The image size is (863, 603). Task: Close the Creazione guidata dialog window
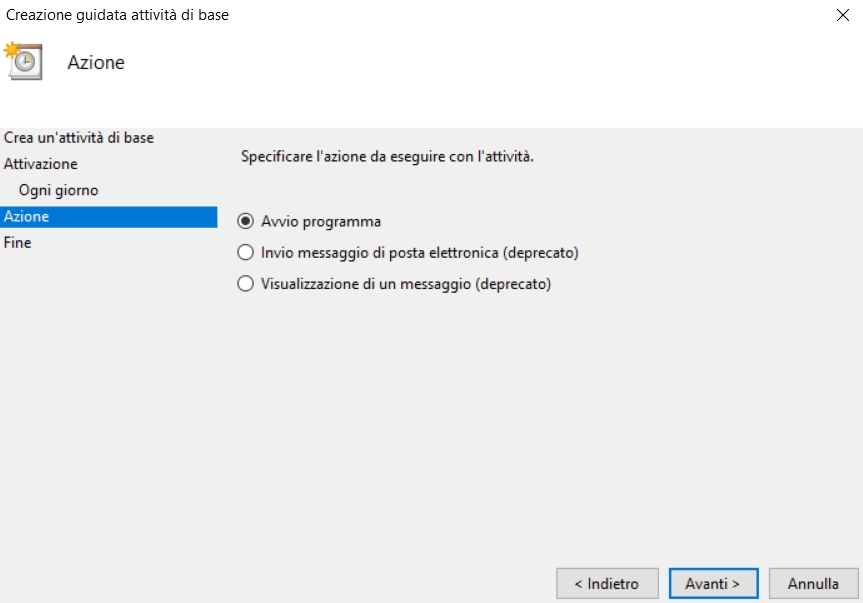[841, 15]
